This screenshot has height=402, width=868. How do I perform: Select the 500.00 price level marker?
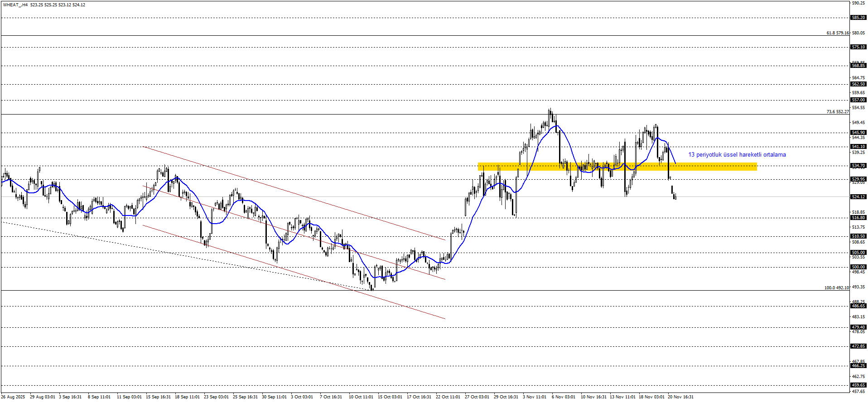point(858,267)
